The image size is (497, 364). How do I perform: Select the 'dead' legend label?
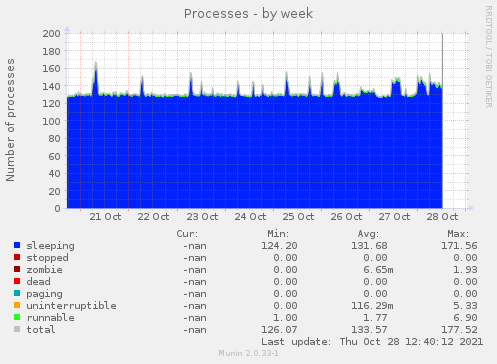tap(38, 282)
